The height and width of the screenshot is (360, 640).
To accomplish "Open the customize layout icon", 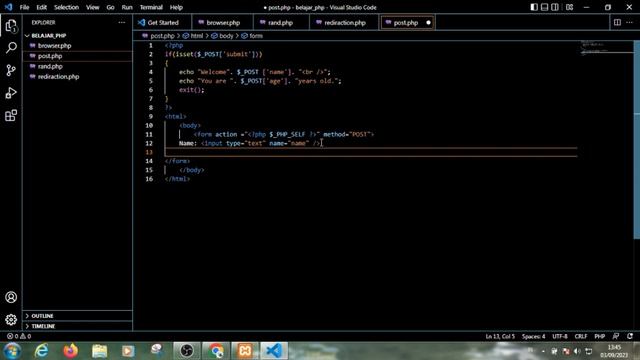I will (569, 7).
